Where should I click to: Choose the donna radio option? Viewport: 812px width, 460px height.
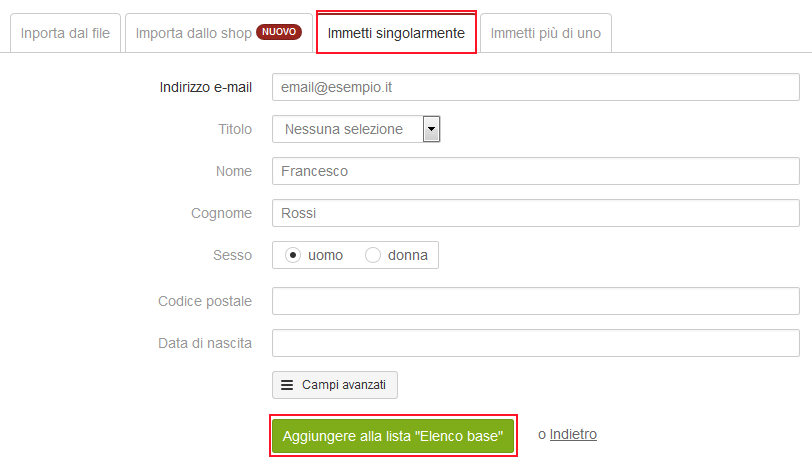[373, 255]
